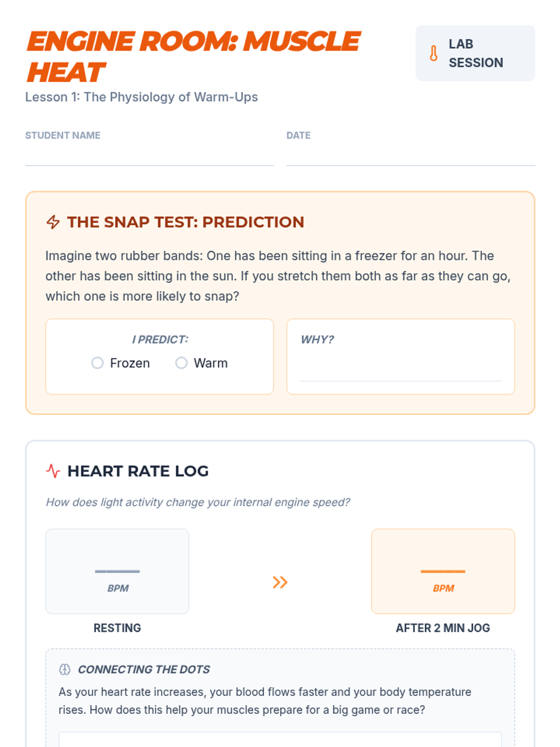
Task: Select the Frozen radio button
Action: (97, 363)
